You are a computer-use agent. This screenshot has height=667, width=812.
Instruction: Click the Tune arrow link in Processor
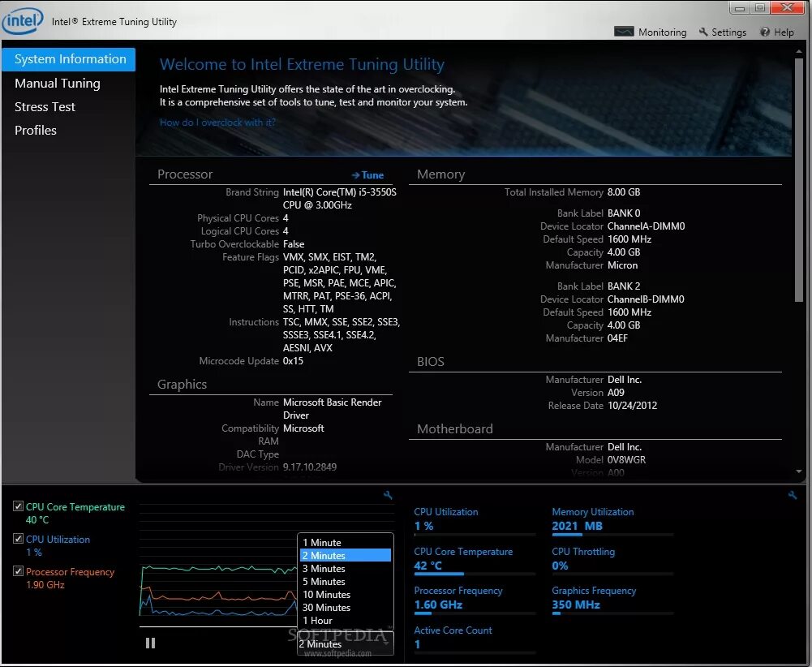click(x=367, y=175)
